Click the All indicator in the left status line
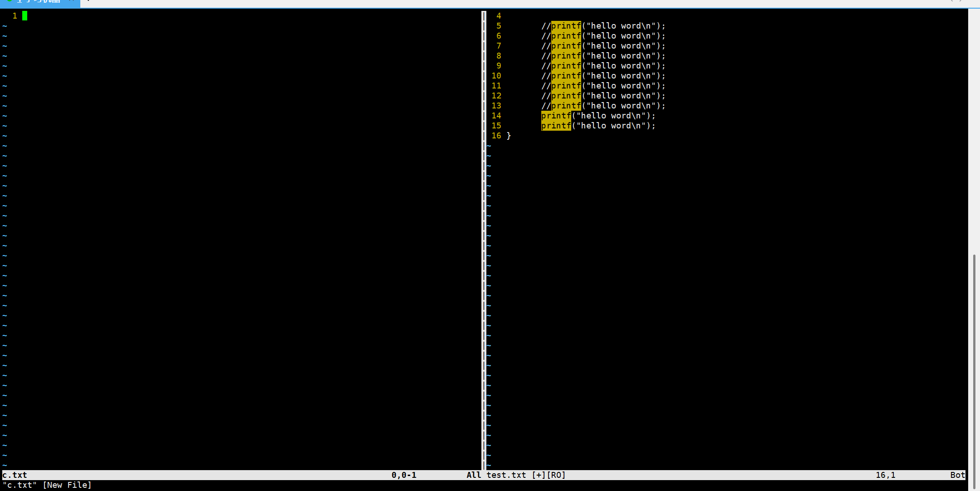Screen dimensions: 980x491 click(474, 475)
